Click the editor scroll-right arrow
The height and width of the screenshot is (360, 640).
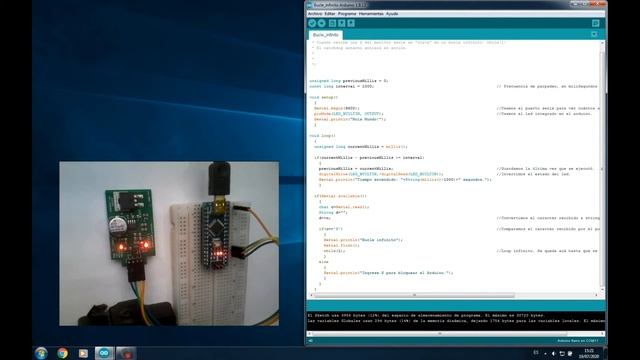click(596, 295)
